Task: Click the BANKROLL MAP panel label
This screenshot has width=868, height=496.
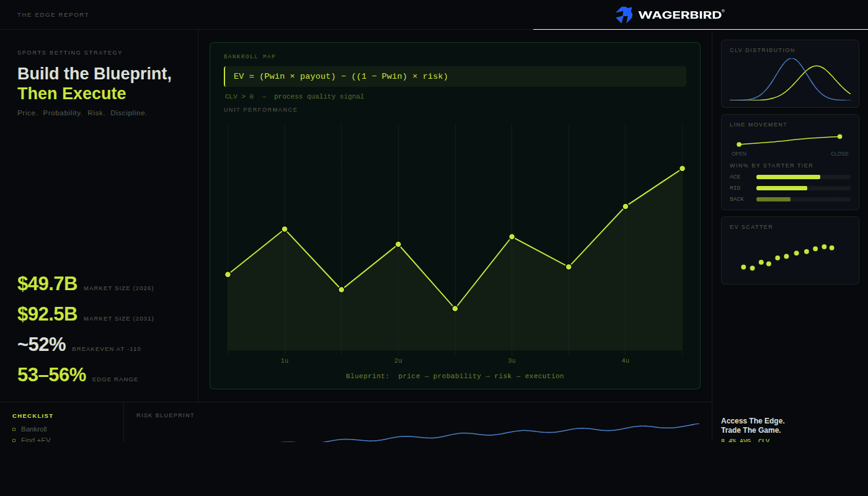Action: point(250,56)
